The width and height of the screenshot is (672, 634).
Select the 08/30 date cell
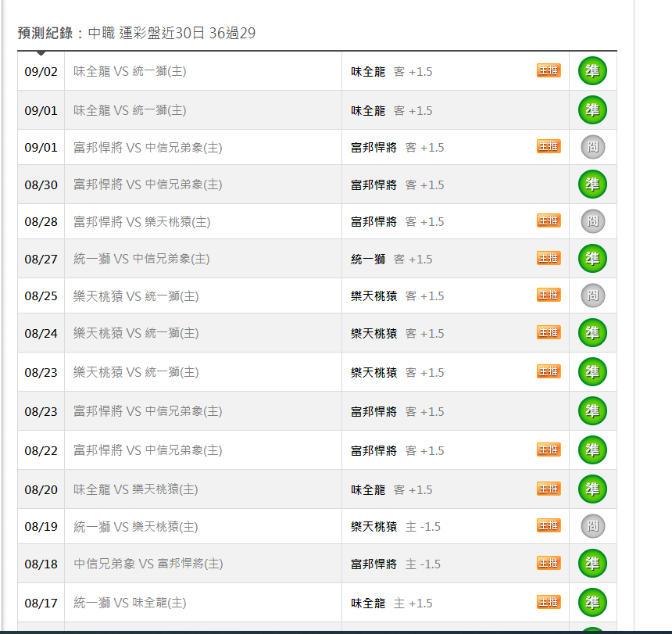(41, 184)
